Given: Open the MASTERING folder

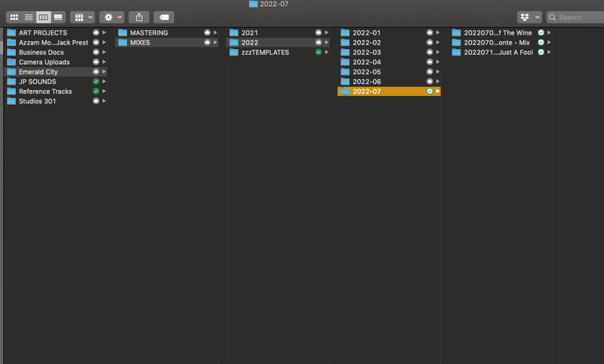Looking at the screenshot, I should coord(167,32).
